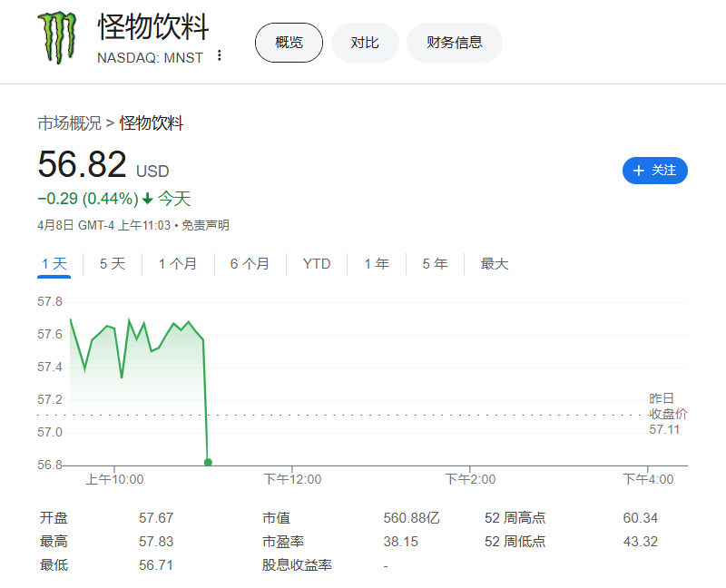Image resolution: width=726 pixels, height=588 pixels.
Task: Open the 免责声明 disclaimer link
Action: click(x=205, y=225)
